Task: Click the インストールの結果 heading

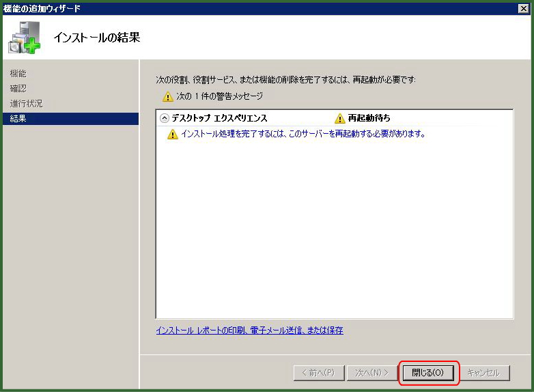Action: (x=97, y=38)
